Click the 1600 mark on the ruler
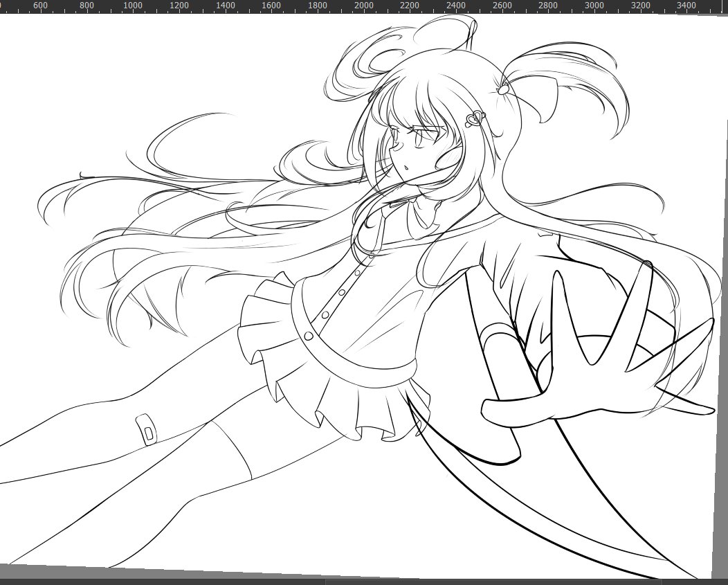 (x=271, y=6)
